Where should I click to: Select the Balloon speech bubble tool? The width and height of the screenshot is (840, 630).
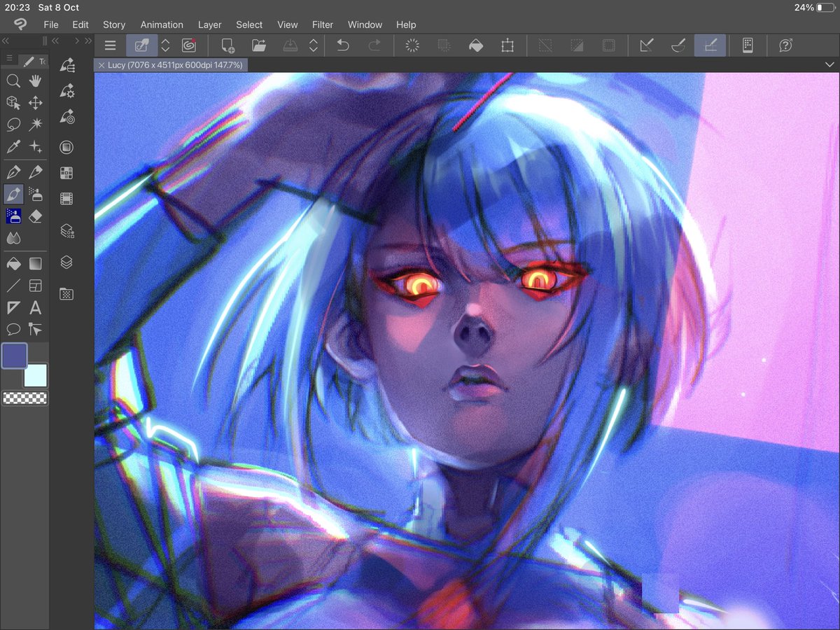pos(13,329)
